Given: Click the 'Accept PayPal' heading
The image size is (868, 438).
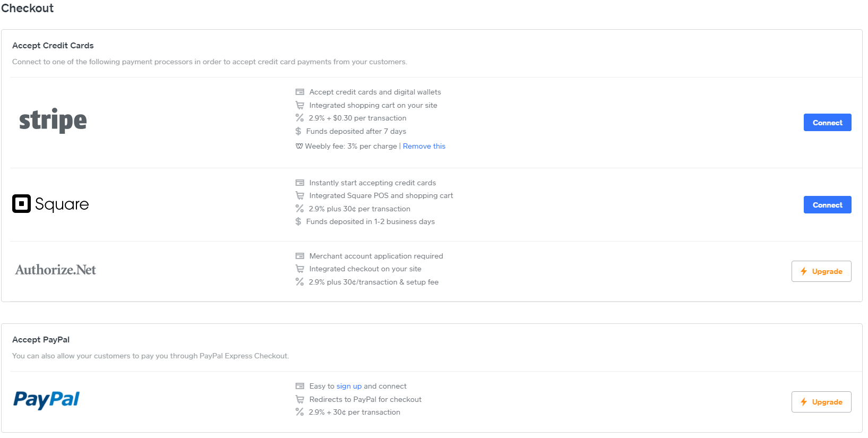Looking at the screenshot, I should tap(41, 340).
